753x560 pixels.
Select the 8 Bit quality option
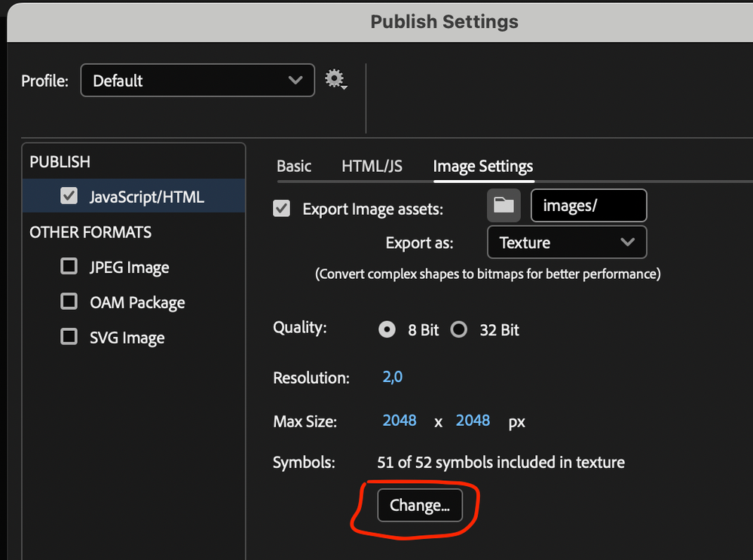(x=387, y=330)
